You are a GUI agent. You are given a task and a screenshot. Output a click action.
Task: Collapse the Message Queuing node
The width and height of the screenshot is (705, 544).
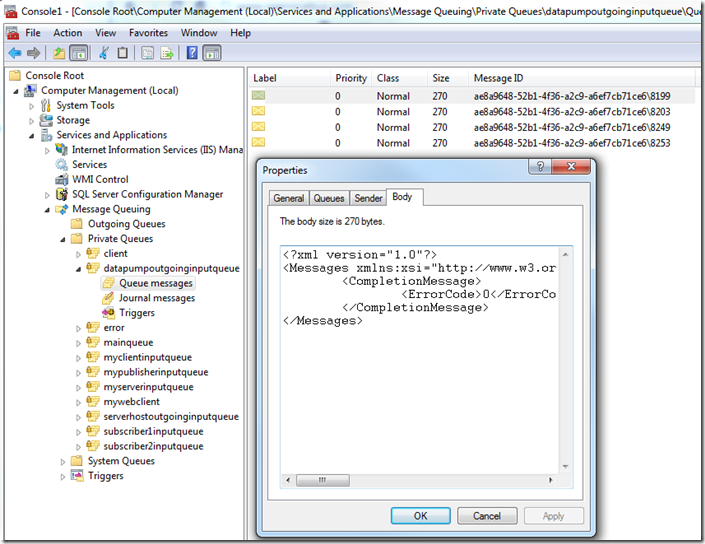point(47,210)
